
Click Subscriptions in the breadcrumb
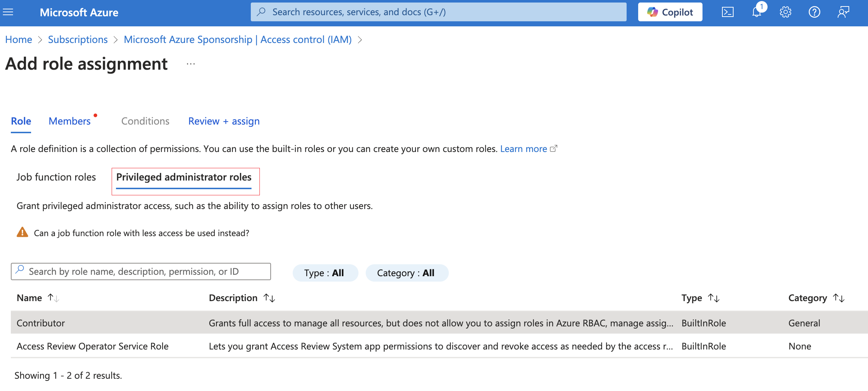coord(78,40)
